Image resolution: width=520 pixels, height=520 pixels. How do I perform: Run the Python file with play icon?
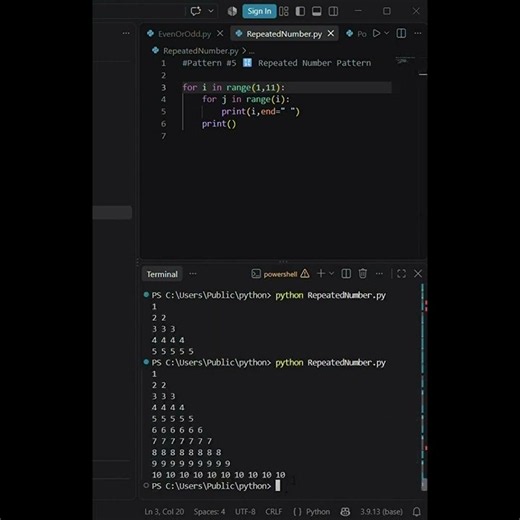pyautogui.click(x=376, y=33)
